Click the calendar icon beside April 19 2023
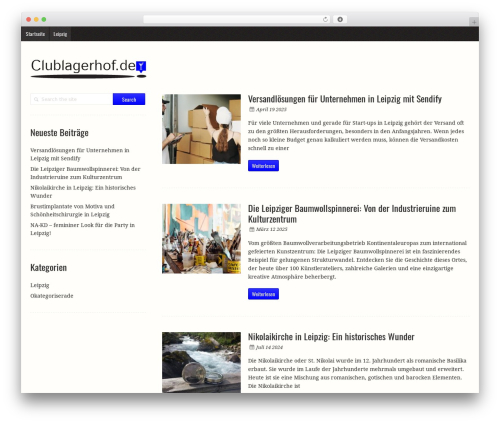 pos(252,109)
